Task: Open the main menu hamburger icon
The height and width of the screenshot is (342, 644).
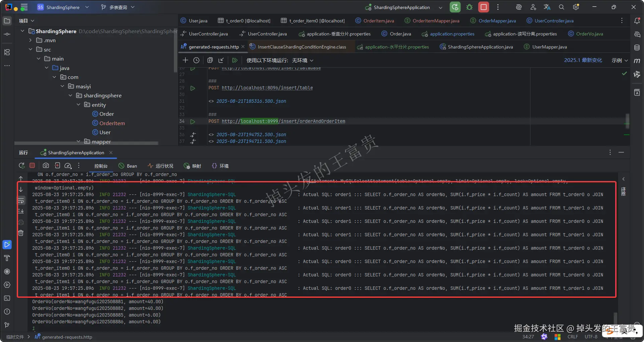Action: 24,7
